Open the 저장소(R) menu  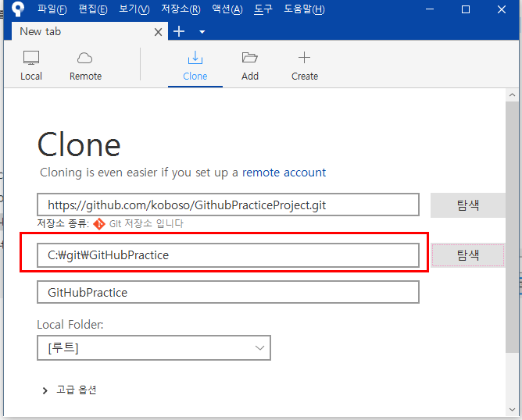pos(181,9)
